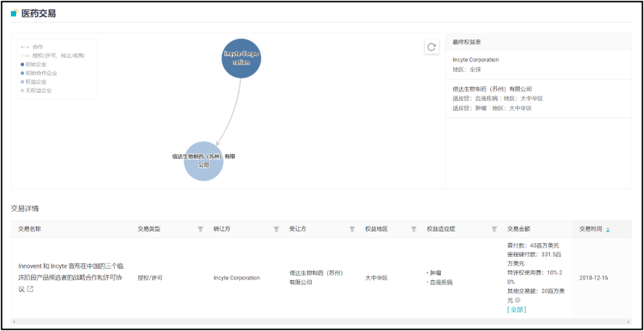The height and width of the screenshot is (331, 644).
Task: Select the Incyte Corporation graph node
Action: pyautogui.click(x=241, y=58)
